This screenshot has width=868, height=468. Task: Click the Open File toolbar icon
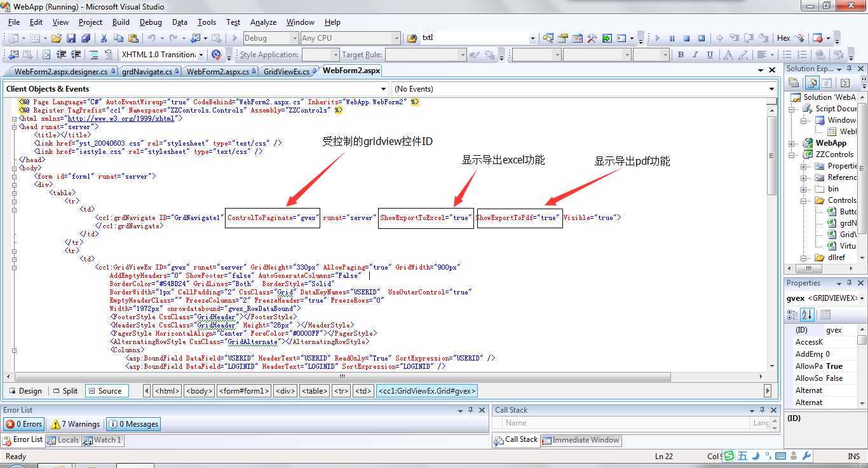57,38
